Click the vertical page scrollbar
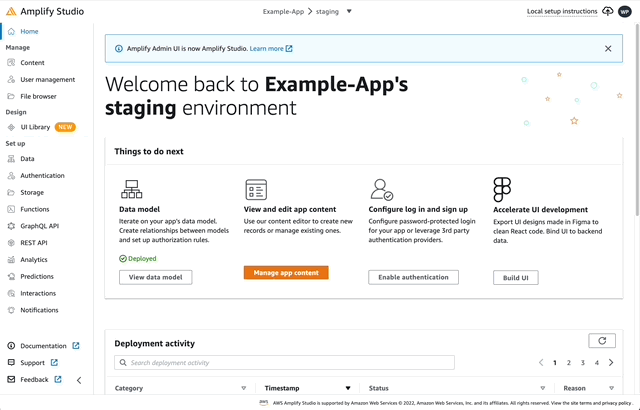This screenshot has width=640, height=410. pos(637,118)
